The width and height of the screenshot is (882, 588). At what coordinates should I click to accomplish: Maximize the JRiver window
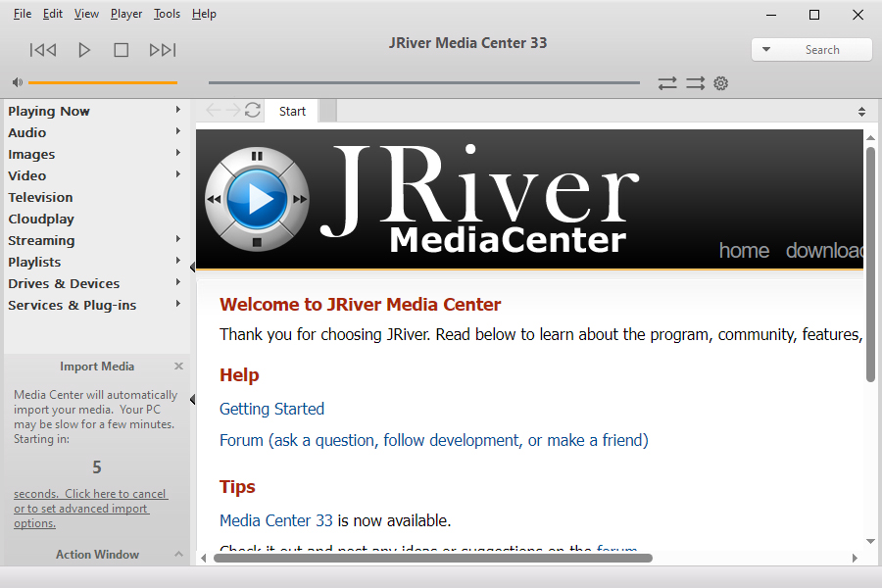tap(814, 16)
